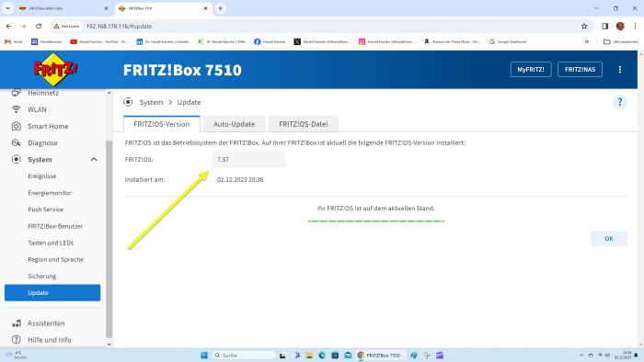644x362 pixels.
Task: Open a new browser tab
Action: click(x=221, y=8)
